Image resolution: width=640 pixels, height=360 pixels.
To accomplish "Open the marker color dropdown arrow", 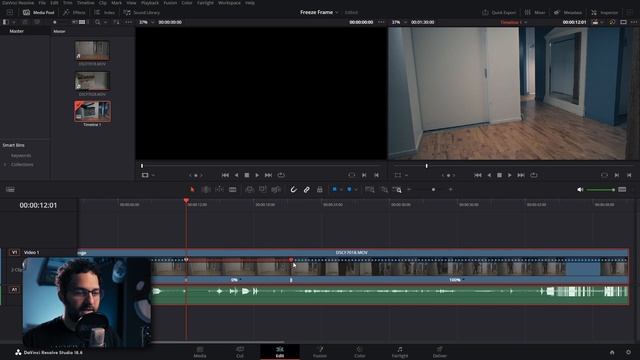I will pyautogui.click(x=356, y=190).
